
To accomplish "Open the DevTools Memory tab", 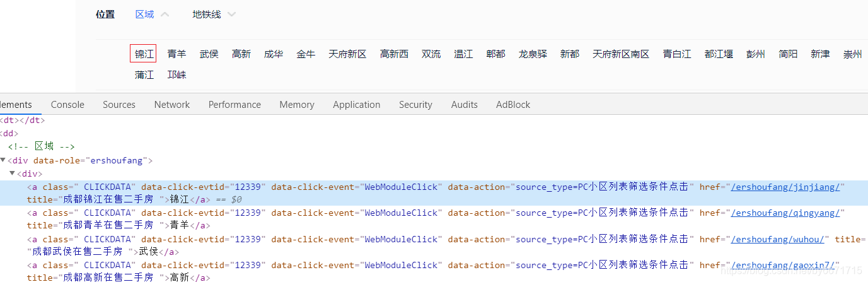I will click(x=297, y=105).
